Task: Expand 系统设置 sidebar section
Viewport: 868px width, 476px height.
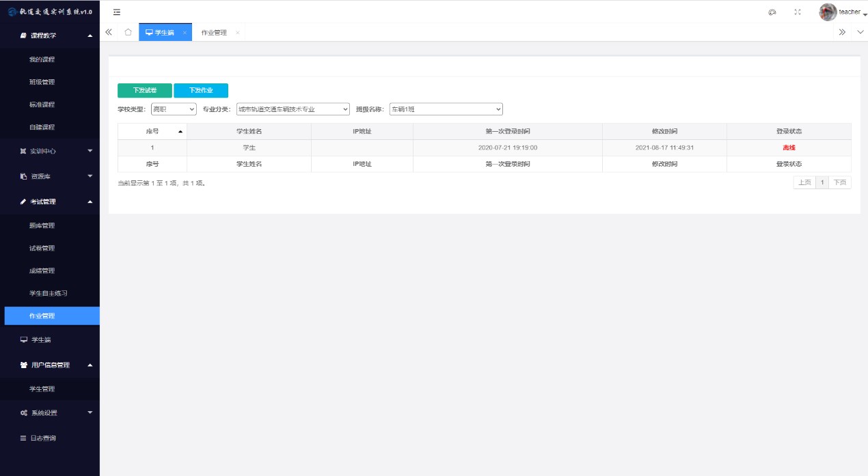Action: [x=49, y=413]
